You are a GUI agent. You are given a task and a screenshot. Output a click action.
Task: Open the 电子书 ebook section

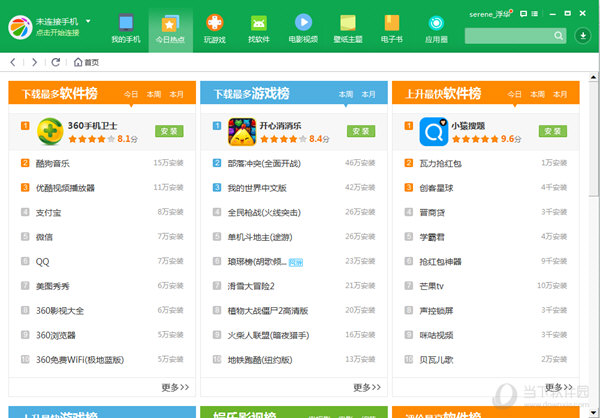(392, 29)
